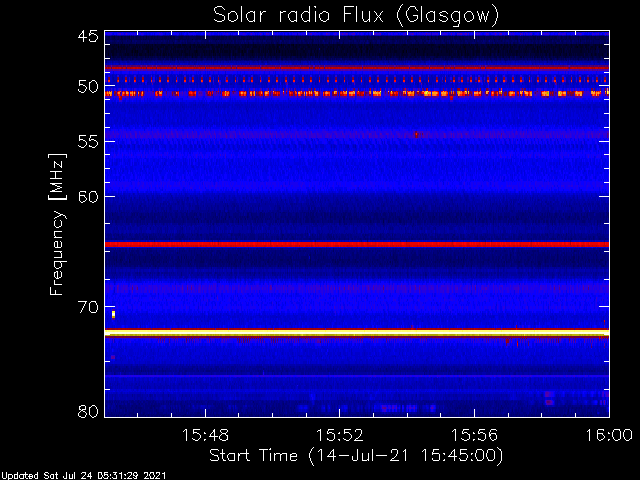Click the 50 MHz frequency tick label
The image size is (640, 480).
[x=87, y=88]
